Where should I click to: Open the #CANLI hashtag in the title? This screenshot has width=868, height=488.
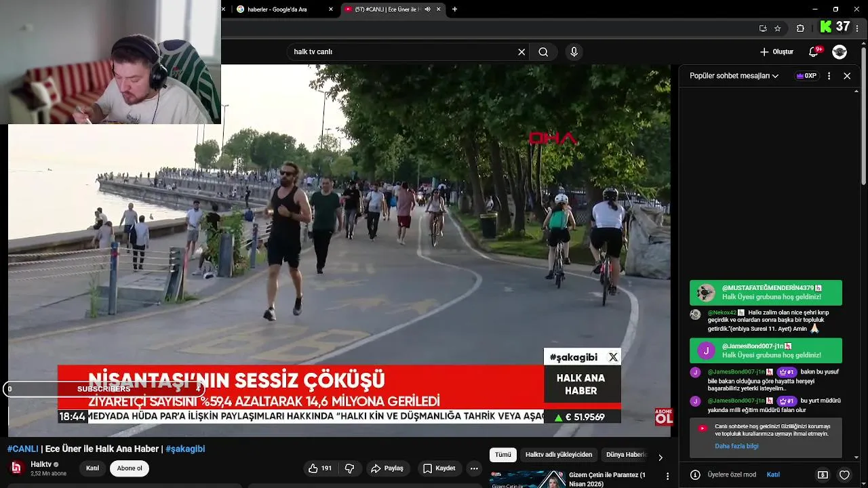click(22, 449)
